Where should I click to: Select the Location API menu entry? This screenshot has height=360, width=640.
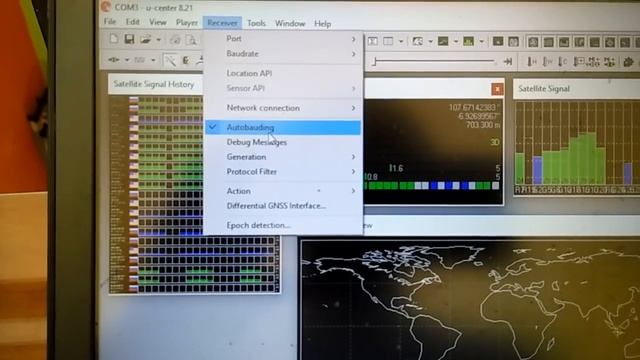coord(282,73)
